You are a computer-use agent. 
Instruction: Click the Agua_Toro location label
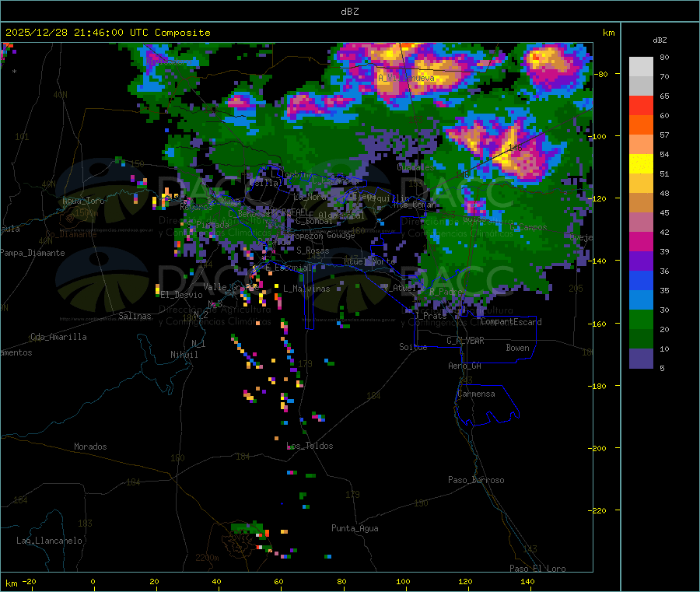[x=83, y=201]
